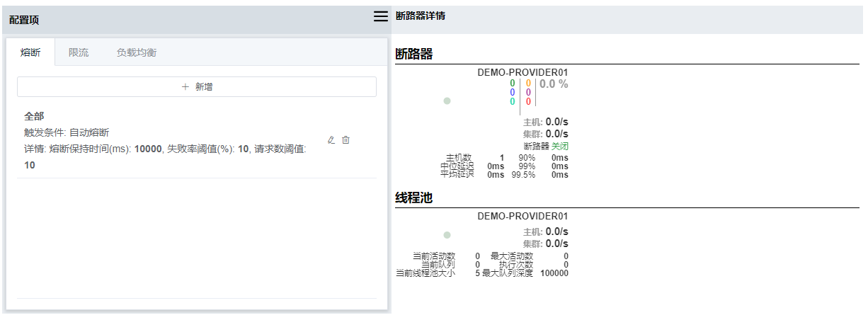
Task: Open the hamburger menu beside 配置项
Action: click(x=381, y=16)
